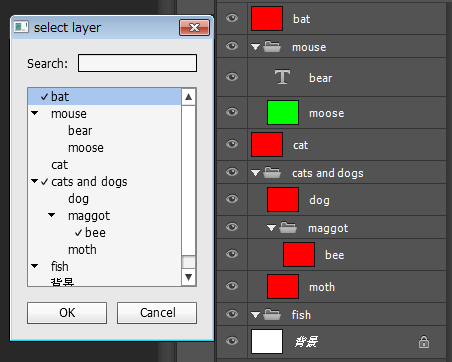Image resolution: width=452 pixels, height=362 pixels.
Task: Click mouse group name in layers panel
Action: click(309, 47)
